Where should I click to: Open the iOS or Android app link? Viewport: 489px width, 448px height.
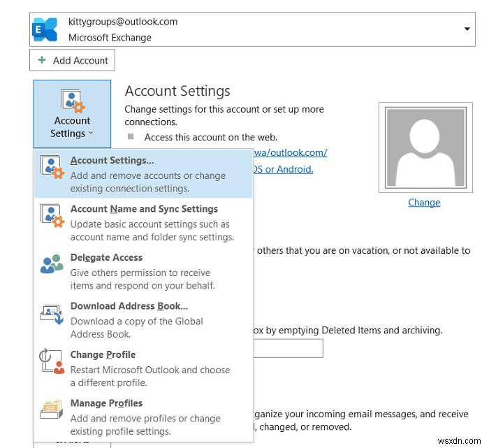(283, 169)
